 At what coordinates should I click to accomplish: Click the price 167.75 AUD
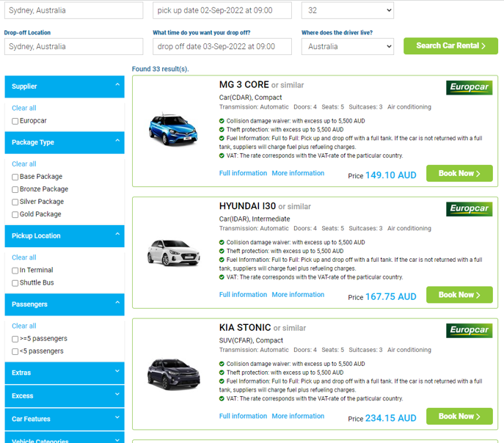(x=391, y=296)
